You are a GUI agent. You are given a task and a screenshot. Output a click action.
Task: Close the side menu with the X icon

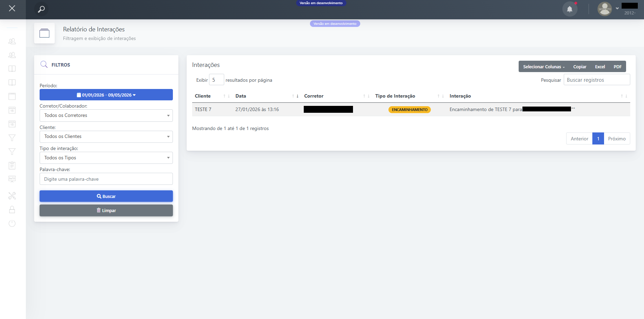click(12, 8)
